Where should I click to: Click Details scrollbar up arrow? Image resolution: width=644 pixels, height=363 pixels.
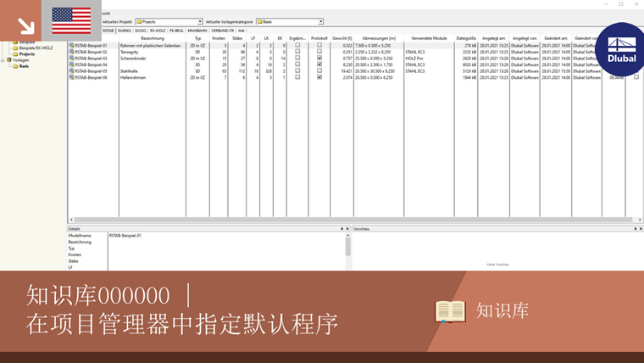(x=348, y=235)
